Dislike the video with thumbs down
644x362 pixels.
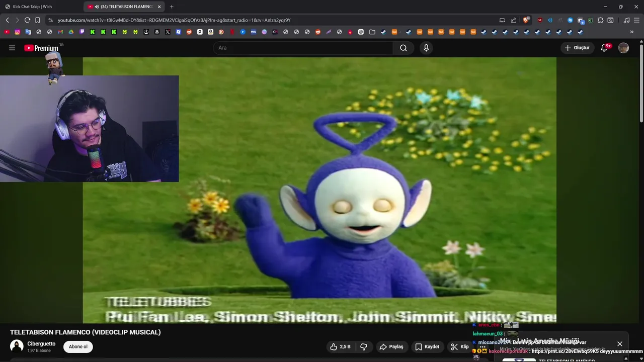(x=364, y=346)
